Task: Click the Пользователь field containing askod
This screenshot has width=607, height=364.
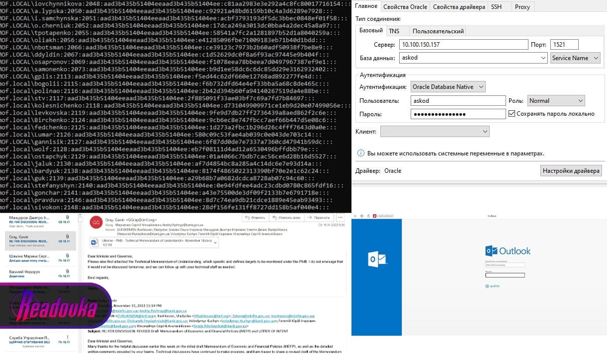Action: coord(458,100)
